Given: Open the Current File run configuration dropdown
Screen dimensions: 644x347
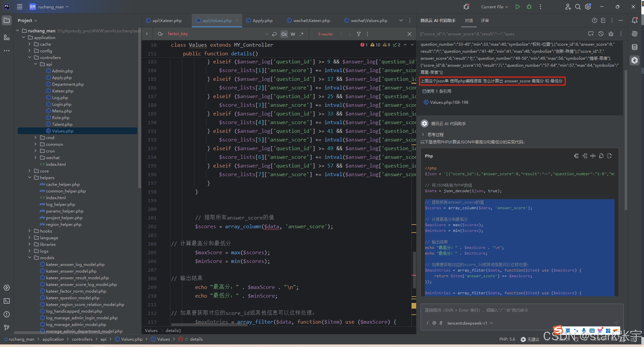Looking at the screenshot, I should [x=494, y=7].
